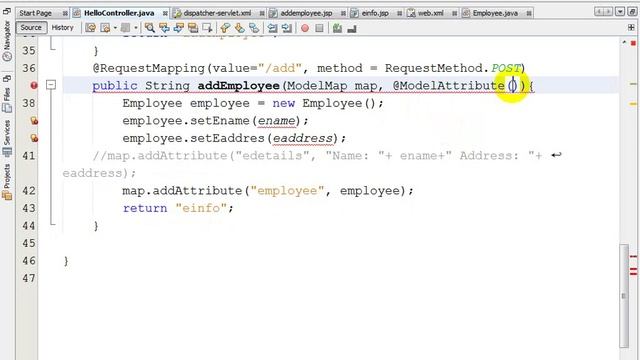Click the Shift Line Left icon

tap(272, 28)
